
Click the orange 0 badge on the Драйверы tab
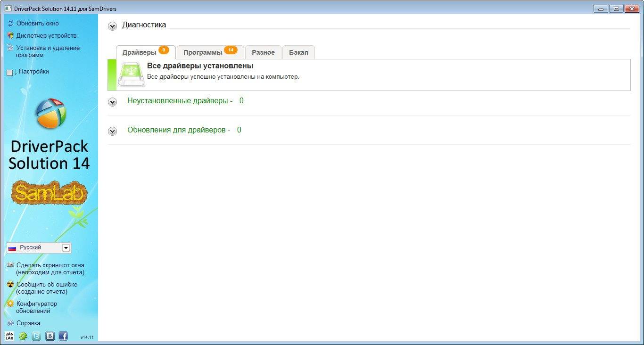click(164, 50)
